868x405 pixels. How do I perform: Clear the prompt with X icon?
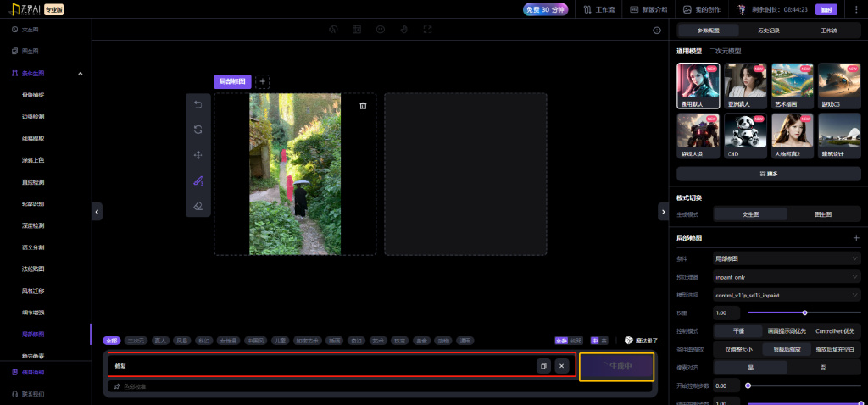(x=562, y=366)
